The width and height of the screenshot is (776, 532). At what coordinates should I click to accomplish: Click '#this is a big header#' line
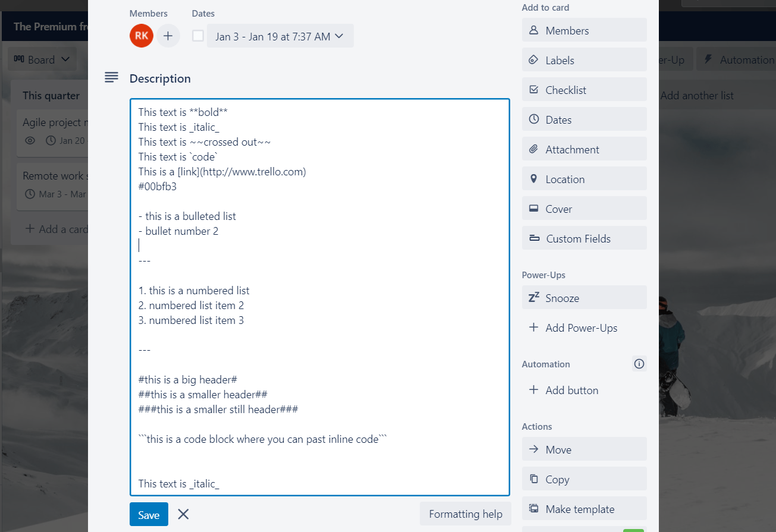coord(188,379)
